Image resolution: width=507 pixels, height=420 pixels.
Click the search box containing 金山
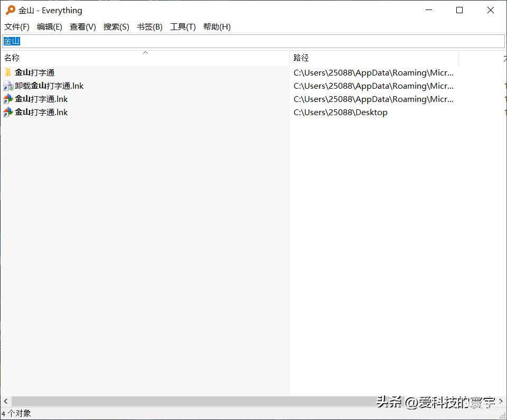pyautogui.click(x=253, y=41)
